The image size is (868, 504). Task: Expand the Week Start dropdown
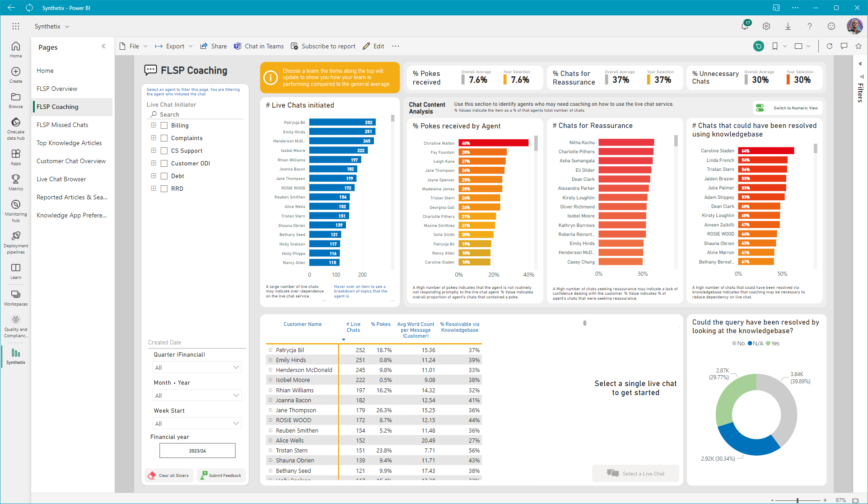(197, 424)
